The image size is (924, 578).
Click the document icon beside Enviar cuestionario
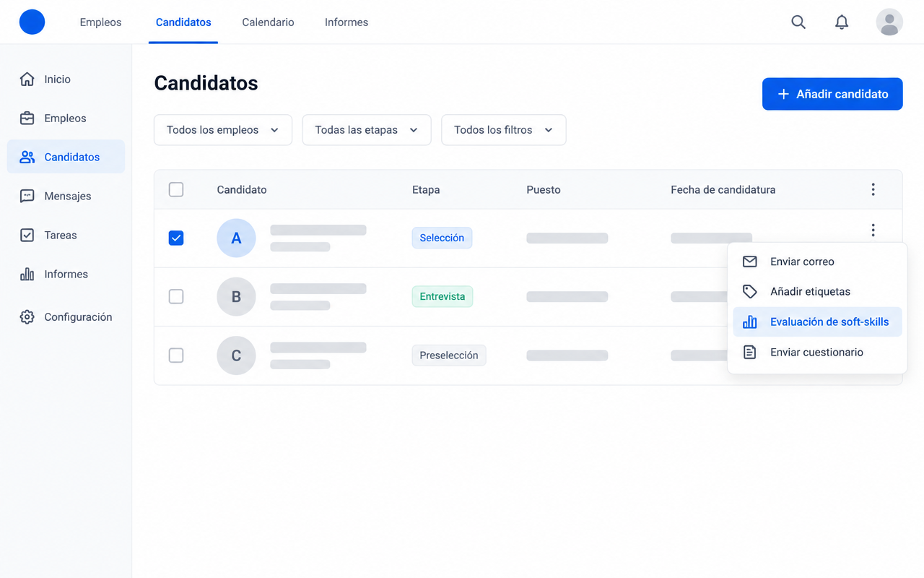pyautogui.click(x=750, y=353)
